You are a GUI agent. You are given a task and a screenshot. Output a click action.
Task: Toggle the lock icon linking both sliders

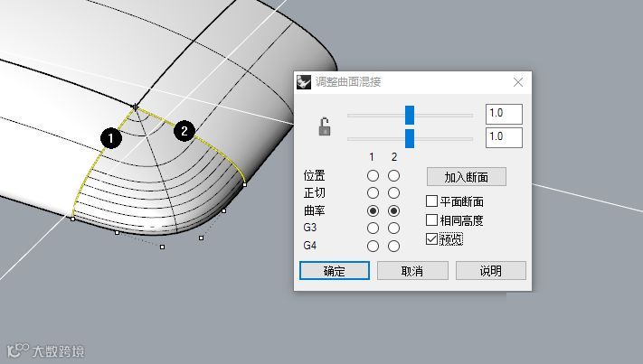point(325,127)
